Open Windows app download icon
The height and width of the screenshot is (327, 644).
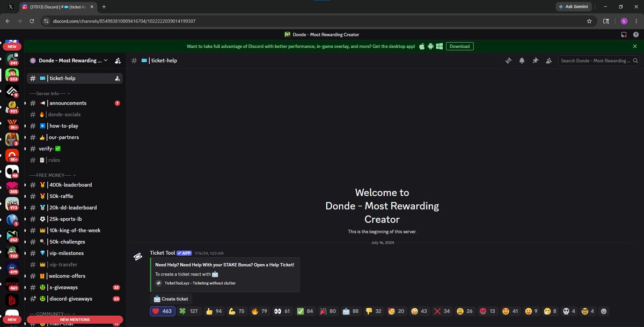point(439,46)
